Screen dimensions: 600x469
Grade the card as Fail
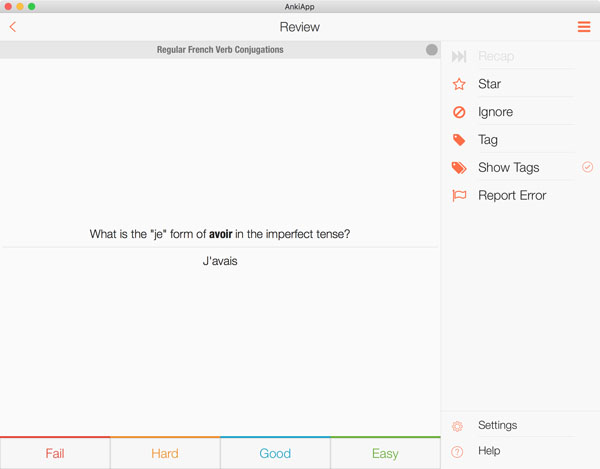click(x=55, y=453)
